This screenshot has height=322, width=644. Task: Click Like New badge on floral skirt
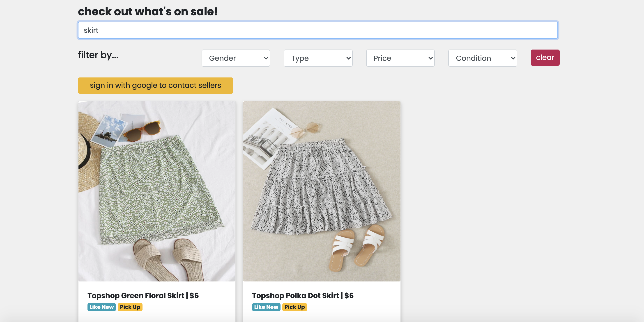click(x=101, y=307)
